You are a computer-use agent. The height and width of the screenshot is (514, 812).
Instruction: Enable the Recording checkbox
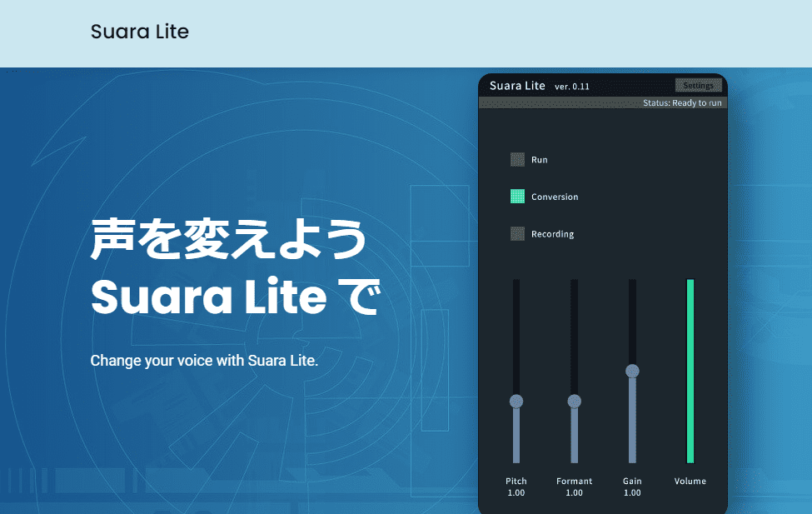[517, 234]
